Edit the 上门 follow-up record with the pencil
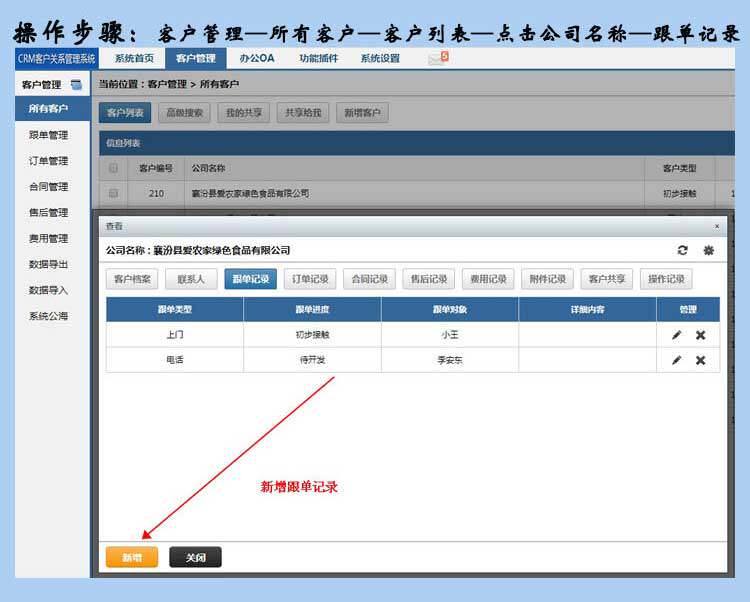 coord(677,335)
